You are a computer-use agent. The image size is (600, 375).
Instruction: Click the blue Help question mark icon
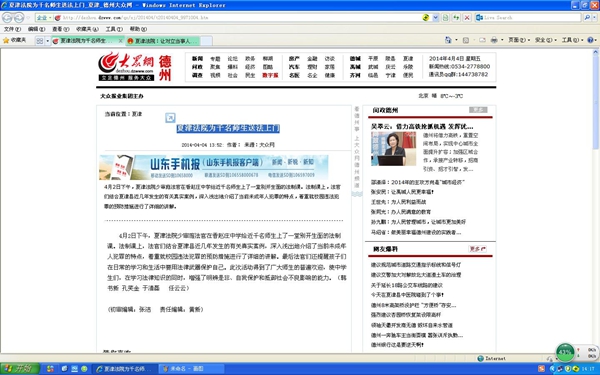590,40
